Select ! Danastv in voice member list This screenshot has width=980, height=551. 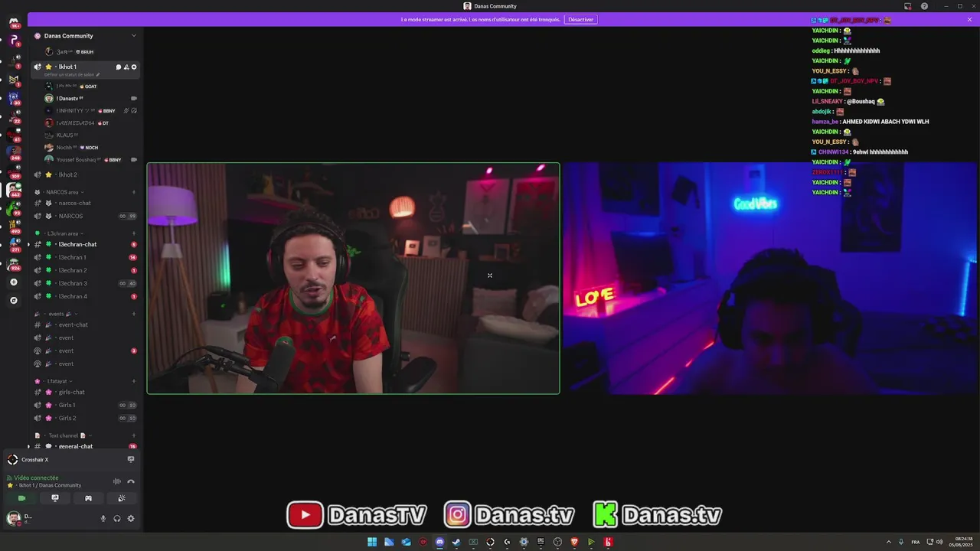pos(91,98)
